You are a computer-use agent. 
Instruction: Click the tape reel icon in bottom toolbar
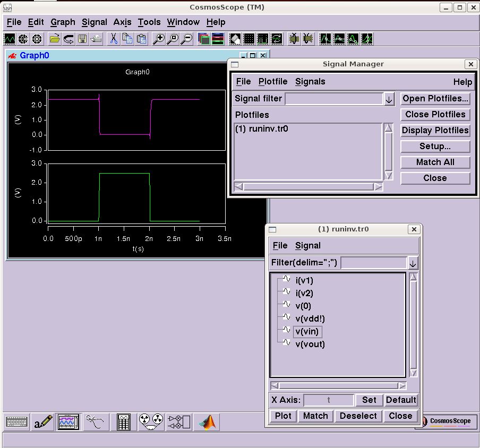tap(151, 423)
